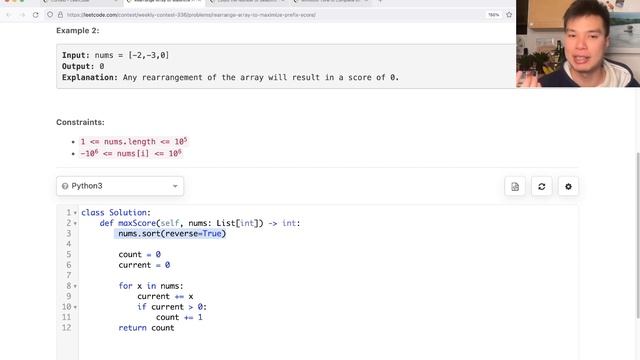Click the zoom level indicator in address bar
Screen dimensions: 640x360
(x=493, y=15)
